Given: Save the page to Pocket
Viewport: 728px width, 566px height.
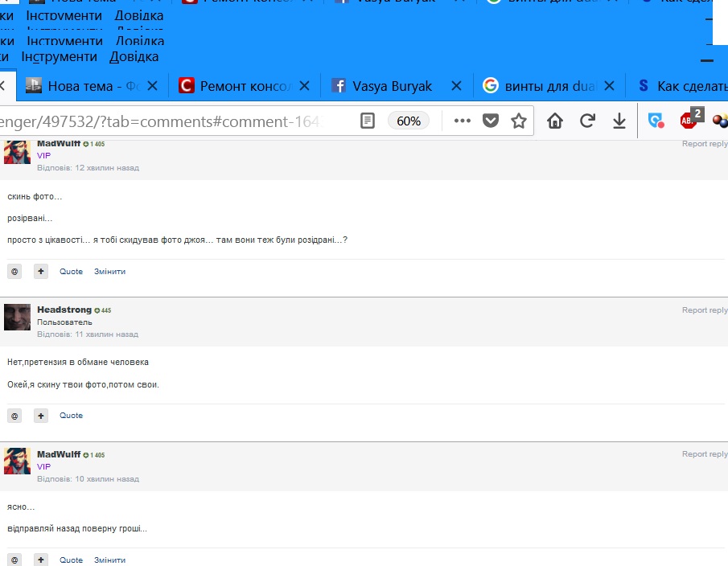Looking at the screenshot, I should coord(490,121).
